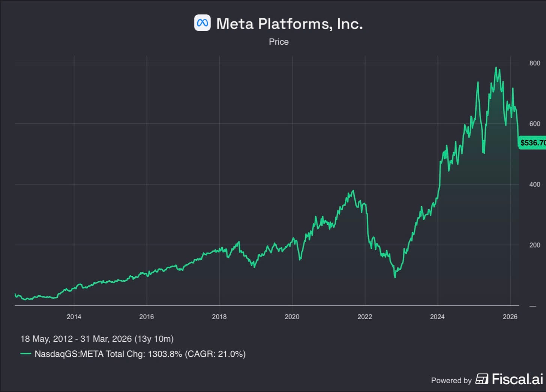The height and width of the screenshot is (392, 546).
Task: Click the 2024 x-axis year label
Action: 437,317
